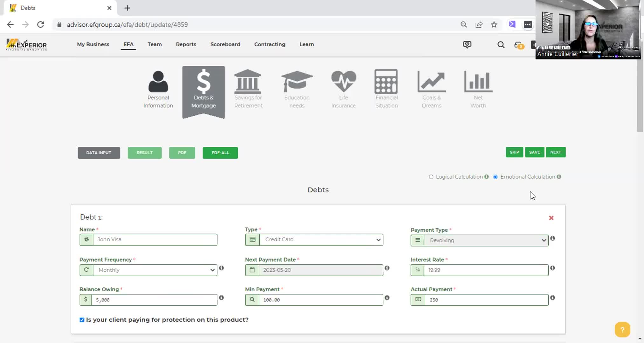The height and width of the screenshot is (343, 644).
Task: Click the Balance Owing input field
Action: tap(154, 300)
